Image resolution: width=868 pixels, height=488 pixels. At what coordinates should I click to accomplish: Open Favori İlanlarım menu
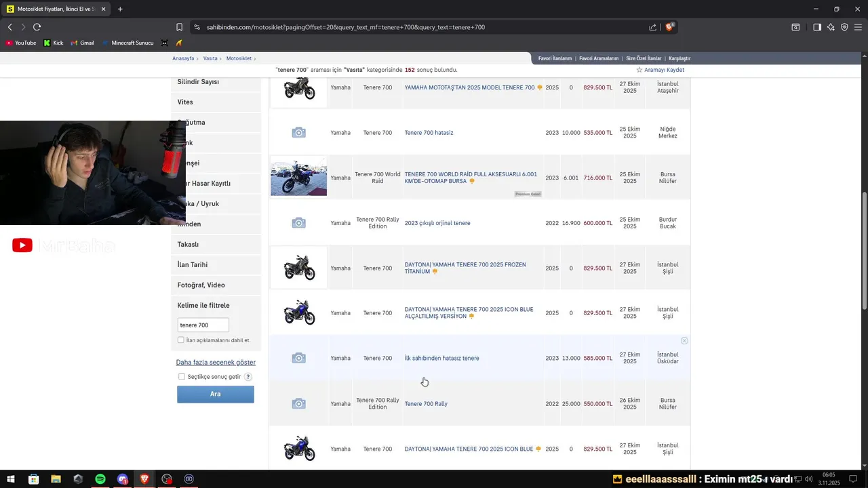click(x=555, y=58)
